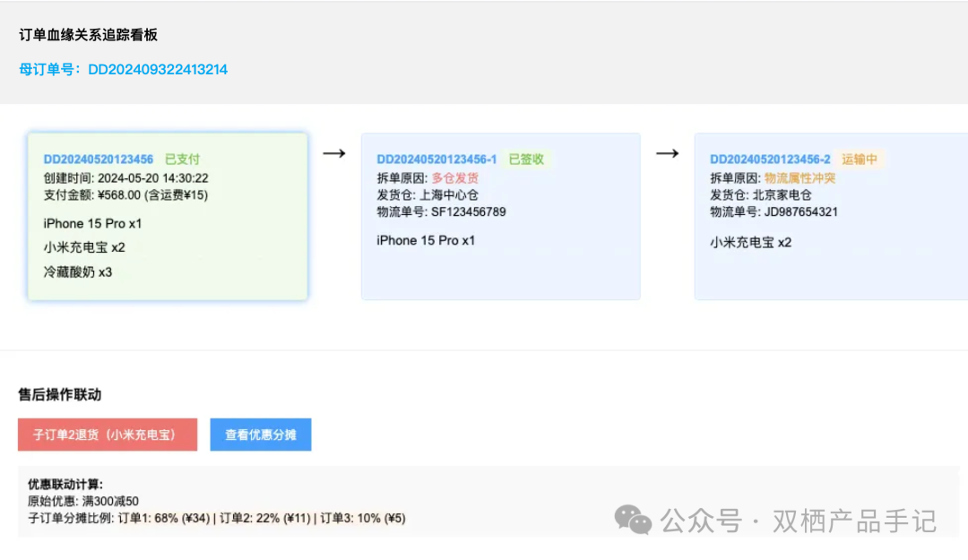Click the arrow between parent and sub-order 1
This screenshot has height=560, width=968.
point(334,153)
